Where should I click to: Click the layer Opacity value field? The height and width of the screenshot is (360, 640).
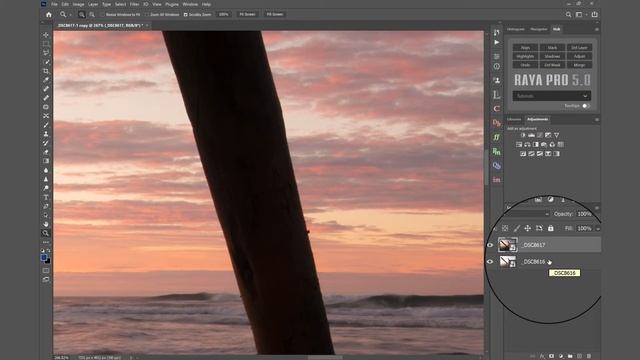[x=584, y=214]
